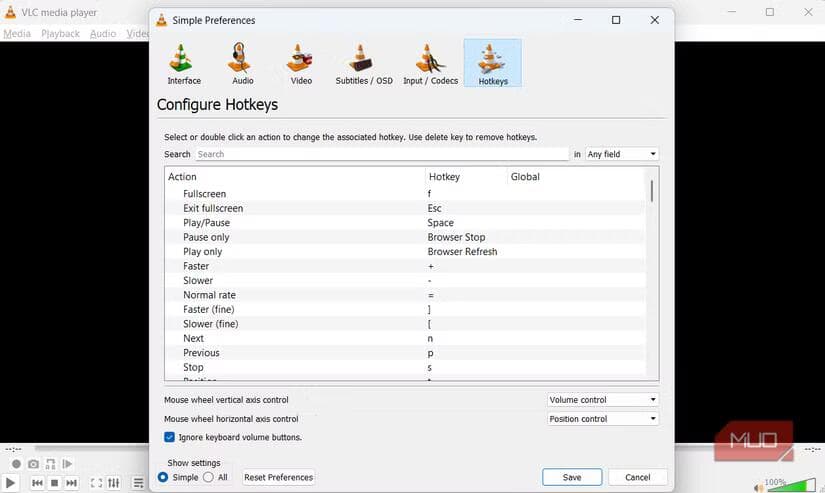
Task: Open the Video preferences tab
Action: (301, 64)
